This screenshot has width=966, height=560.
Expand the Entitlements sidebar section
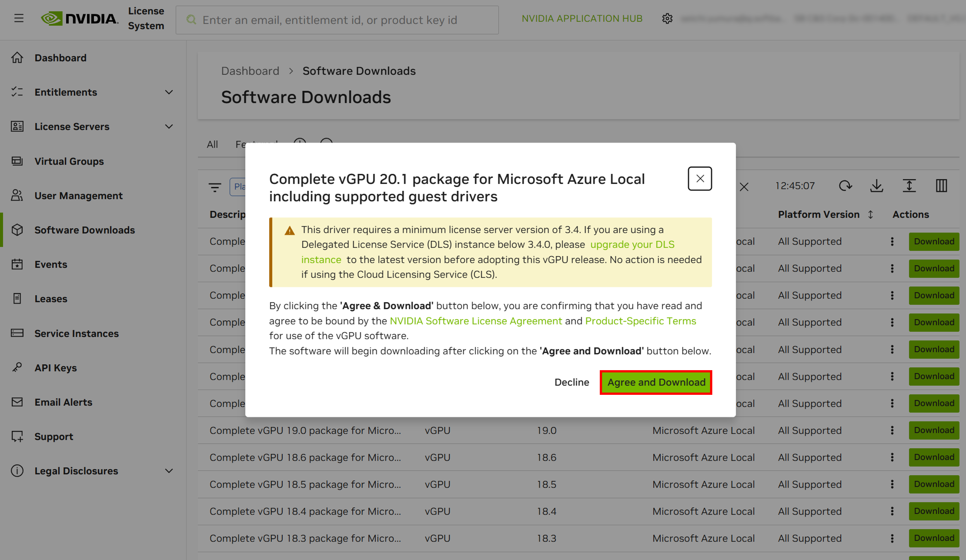click(x=169, y=92)
